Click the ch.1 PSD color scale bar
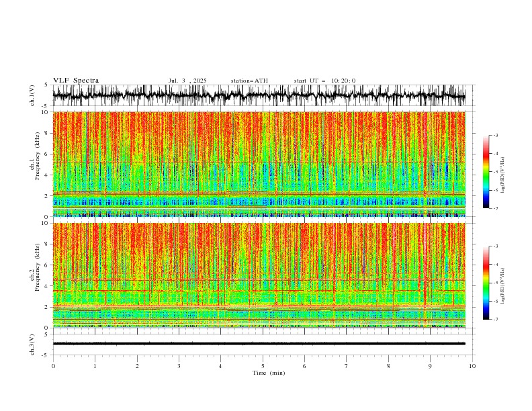 486,172
